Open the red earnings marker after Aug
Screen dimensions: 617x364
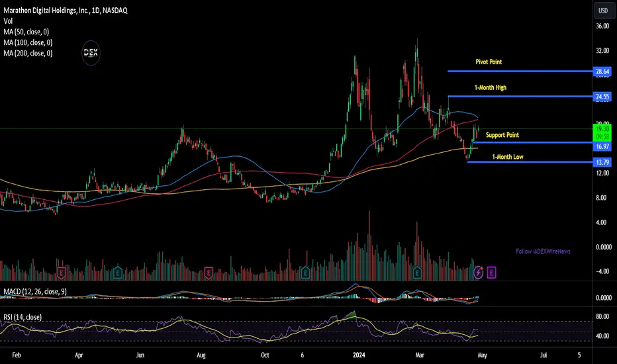coord(209,272)
